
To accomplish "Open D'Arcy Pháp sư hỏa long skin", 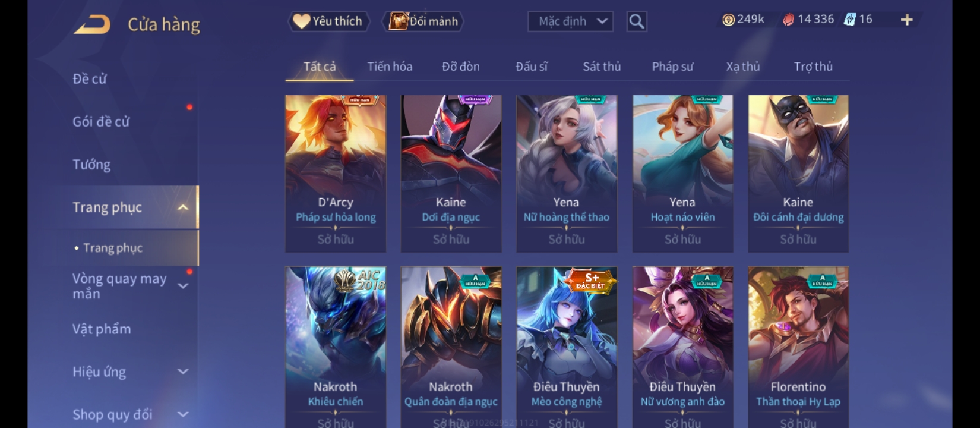I will pyautogui.click(x=336, y=174).
